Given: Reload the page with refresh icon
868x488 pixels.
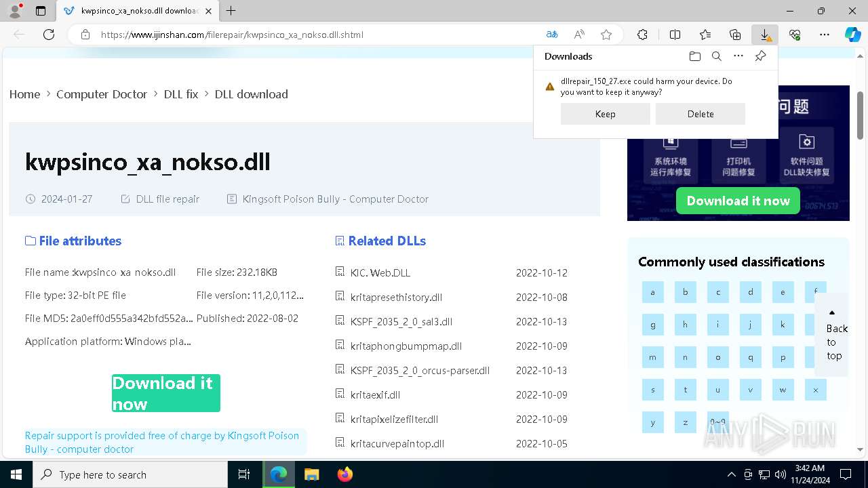Looking at the screenshot, I should tap(49, 35).
